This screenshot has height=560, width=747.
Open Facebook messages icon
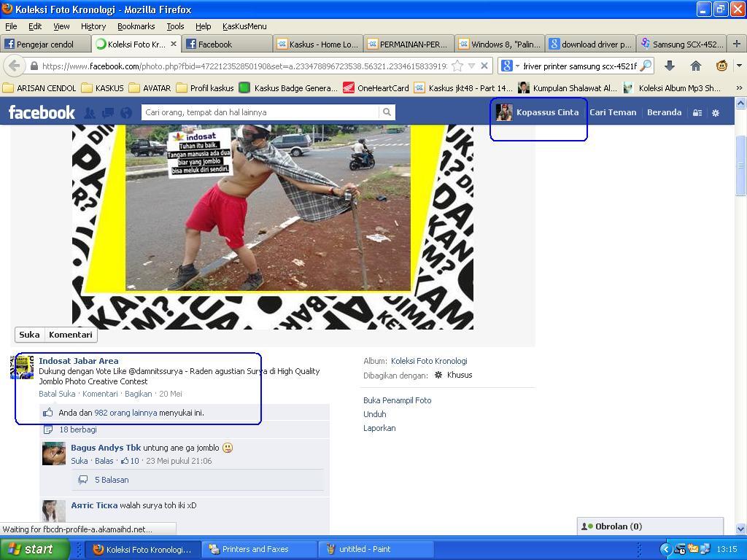[108, 113]
